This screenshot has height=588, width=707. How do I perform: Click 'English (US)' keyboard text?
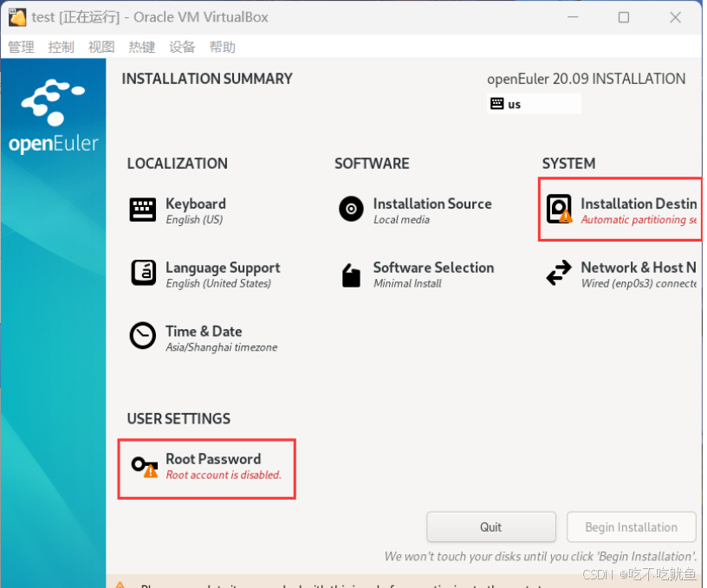click(194, 219)
